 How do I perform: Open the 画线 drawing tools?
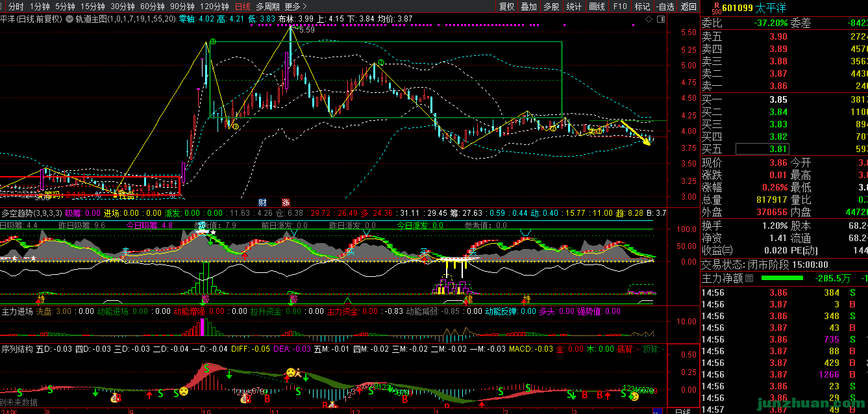click(596, 6)
